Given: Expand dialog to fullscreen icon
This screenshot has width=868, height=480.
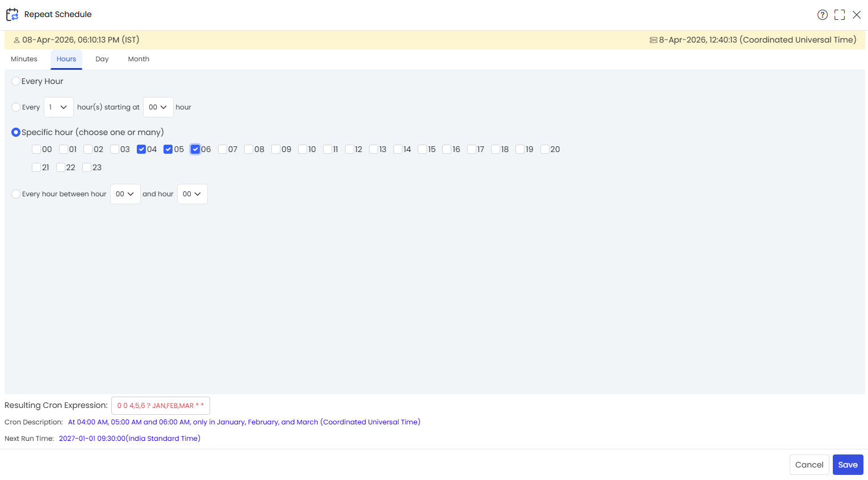Looking at the screenshot, I should 840,15.
